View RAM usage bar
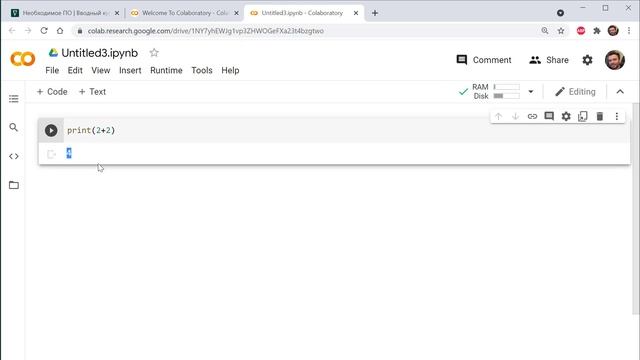 click(x=507, y=87)
